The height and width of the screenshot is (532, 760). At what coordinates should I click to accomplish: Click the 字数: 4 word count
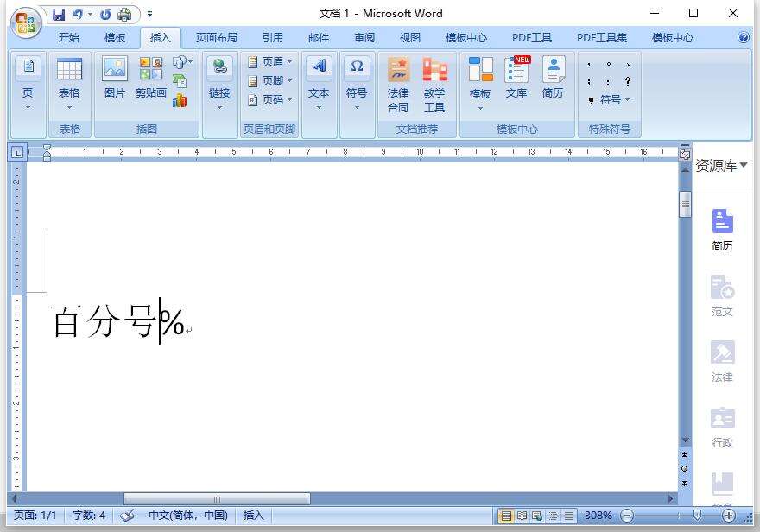coord(89,516)
